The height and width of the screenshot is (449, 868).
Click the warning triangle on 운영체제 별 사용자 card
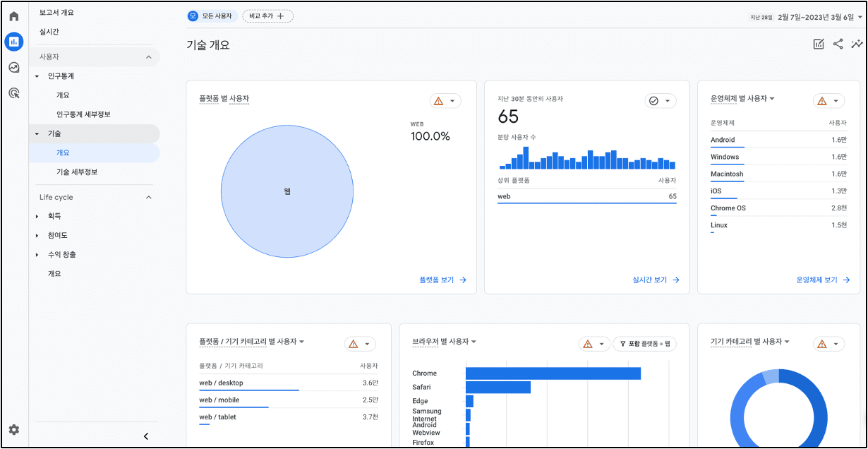(x=821, y=101)
